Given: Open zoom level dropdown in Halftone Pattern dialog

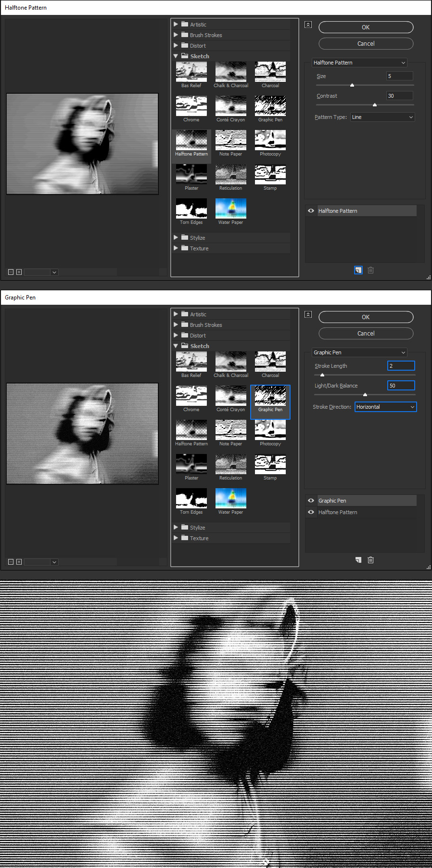Looking at the screenshot, I should (x=54, y=272).
